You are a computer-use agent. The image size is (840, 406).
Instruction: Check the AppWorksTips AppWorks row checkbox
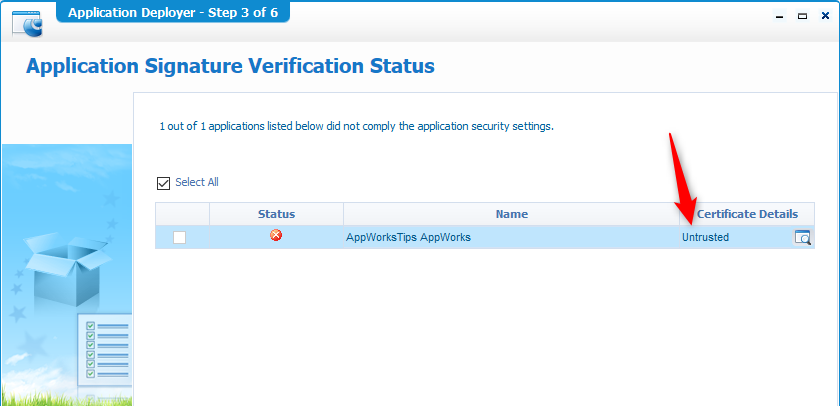(x=180, y=238)
